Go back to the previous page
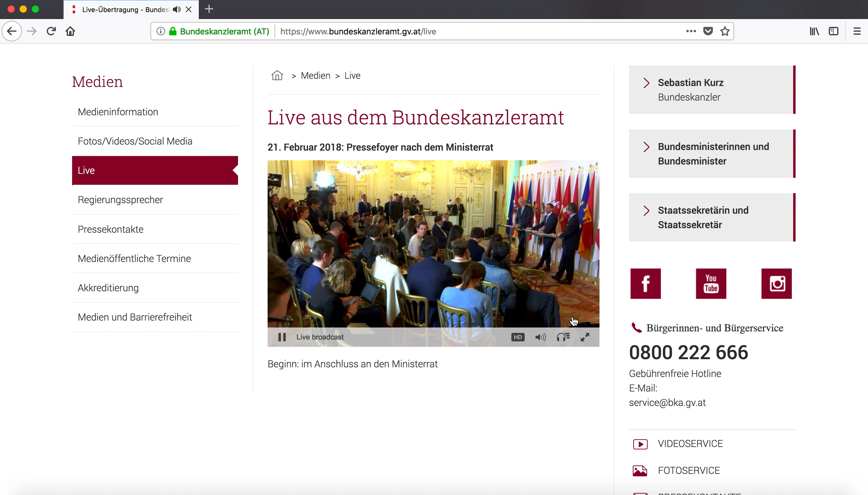 click(x=12, y=31)
